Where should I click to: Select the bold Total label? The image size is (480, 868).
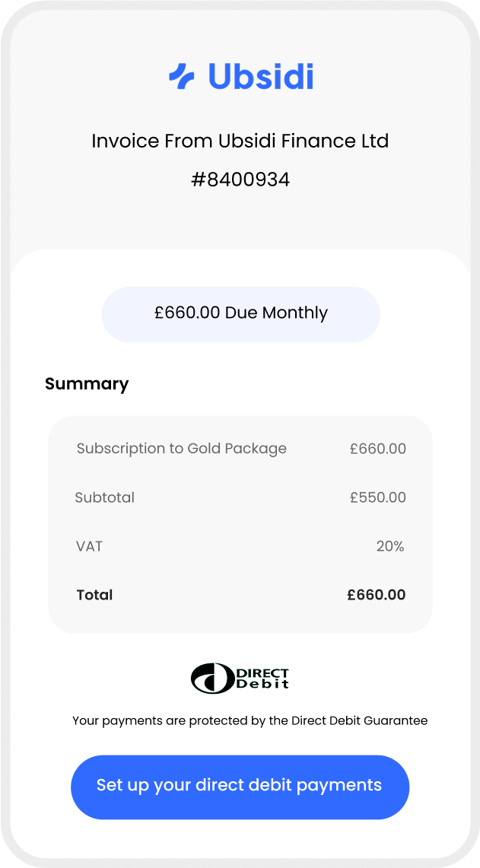[94, 595]
